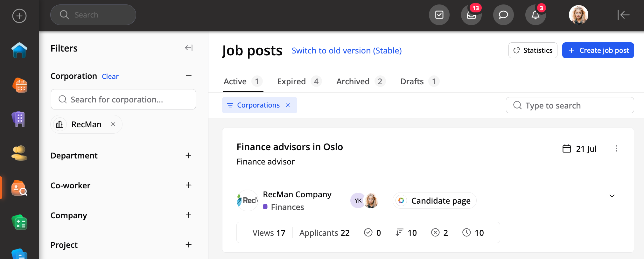Click the RecMan corporation chip
This screenshot has height=259, width=644.
click(86, 124)
